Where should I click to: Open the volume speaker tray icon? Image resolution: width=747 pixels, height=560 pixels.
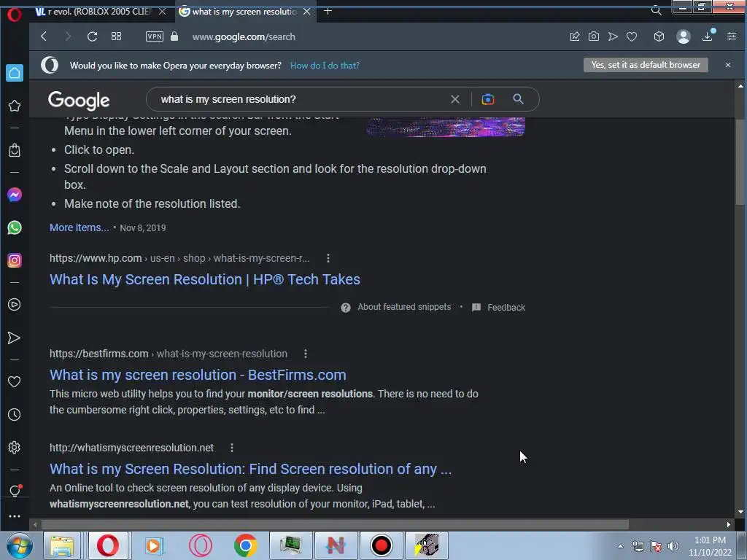[673, 546]
